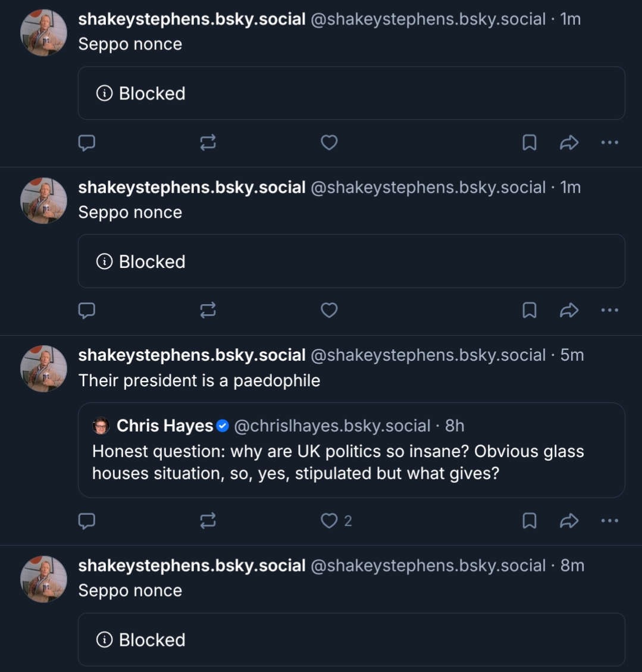
Task: Like the post with 2 likes
Action: point(329,521)
